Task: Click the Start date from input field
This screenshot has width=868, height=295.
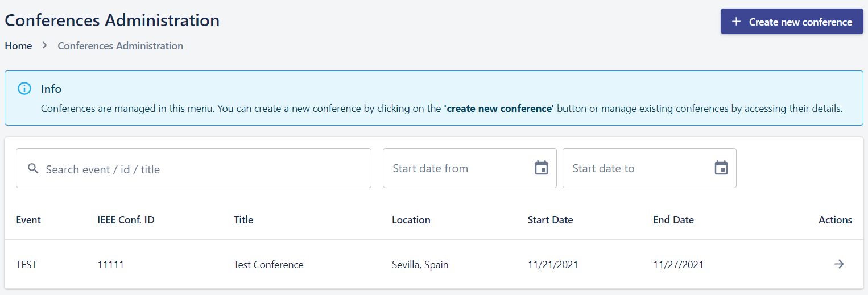Action: coord(470,168)
